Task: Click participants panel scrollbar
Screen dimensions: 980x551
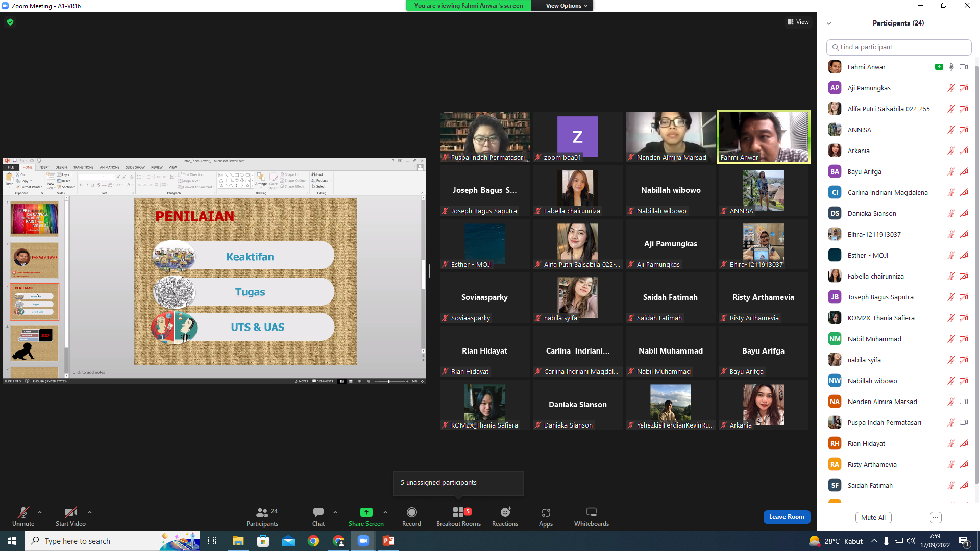Action: point(976,275)
